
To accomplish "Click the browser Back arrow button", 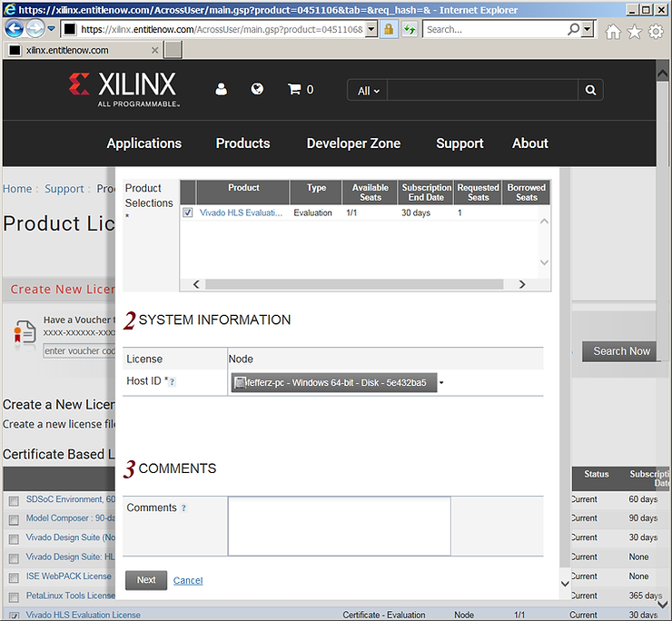I will [x=14, y=29].
